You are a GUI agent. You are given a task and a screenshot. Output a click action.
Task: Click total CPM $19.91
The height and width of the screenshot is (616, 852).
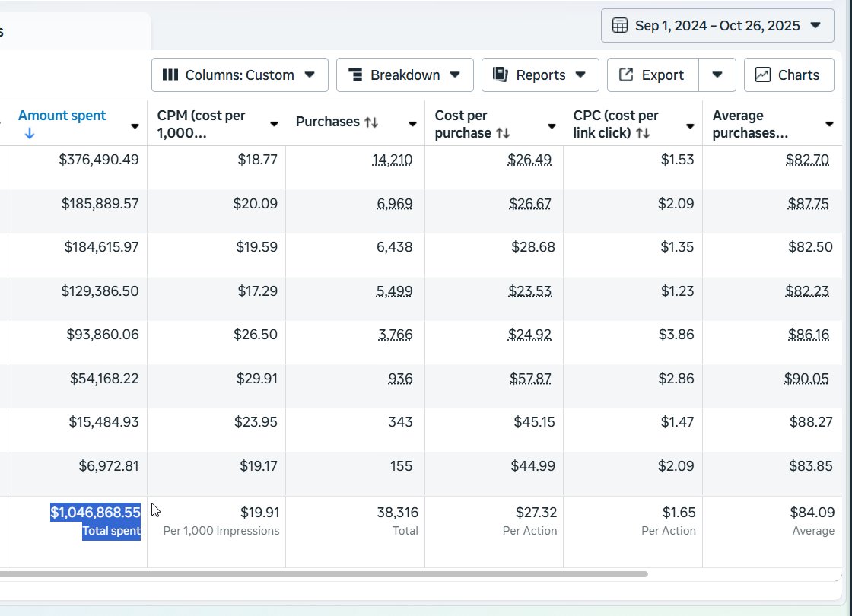coord(259,513)
